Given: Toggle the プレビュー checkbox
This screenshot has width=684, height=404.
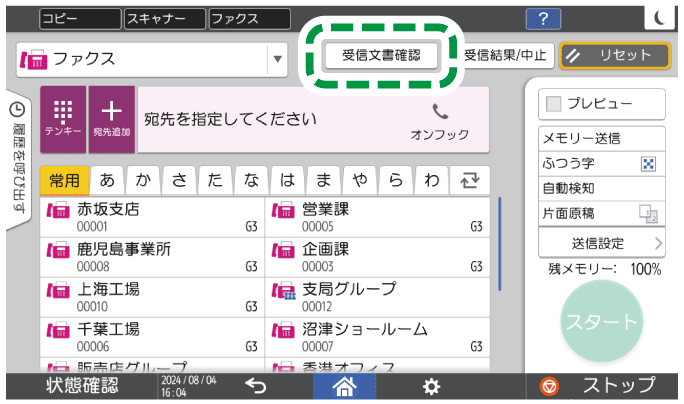Looking at the screenshot, I should (x=554, y=104).
